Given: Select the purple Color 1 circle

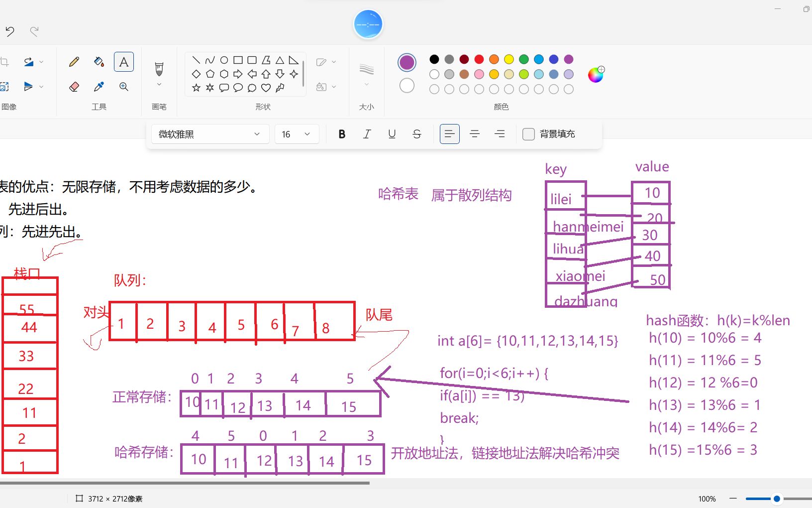Looking at the screenshot, I should coord(407,62).
